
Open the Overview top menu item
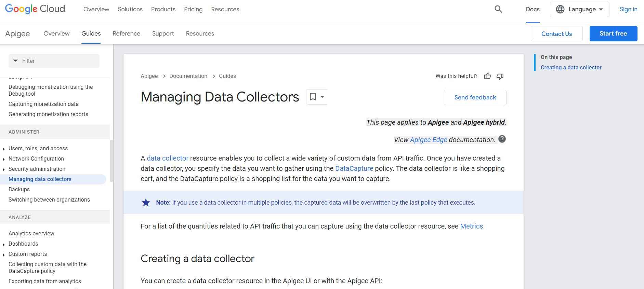[96, 9]
